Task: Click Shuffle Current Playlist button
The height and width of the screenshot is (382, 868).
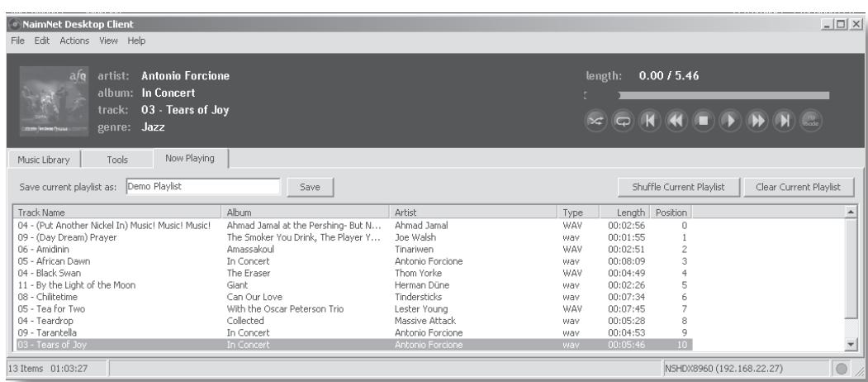Action: pos(678,187)
